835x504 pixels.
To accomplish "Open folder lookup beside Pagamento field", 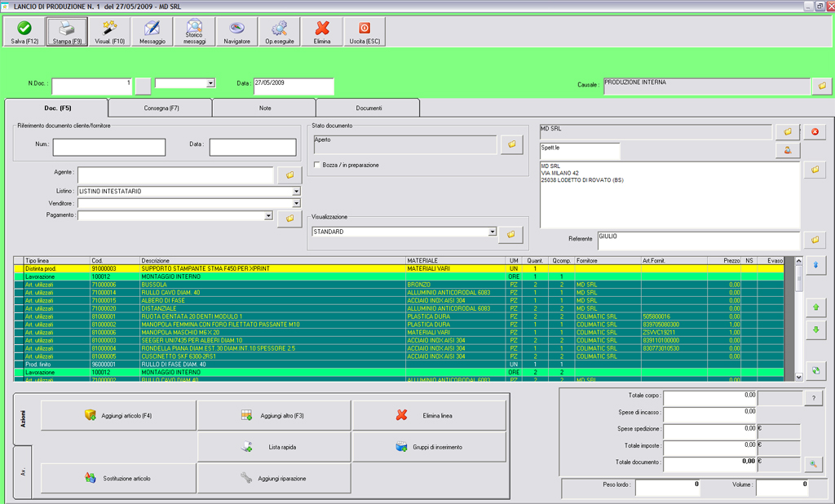I will coord(289,219).
